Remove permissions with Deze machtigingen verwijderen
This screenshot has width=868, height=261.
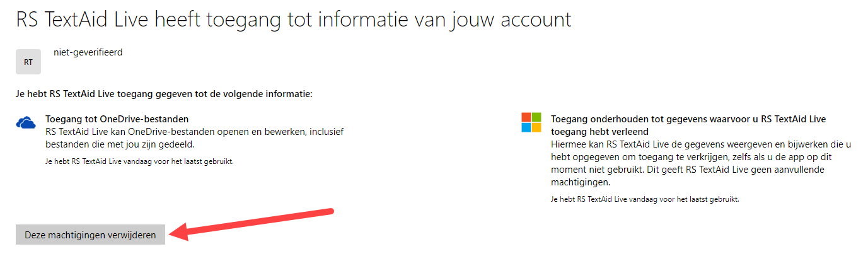point(90,235)
